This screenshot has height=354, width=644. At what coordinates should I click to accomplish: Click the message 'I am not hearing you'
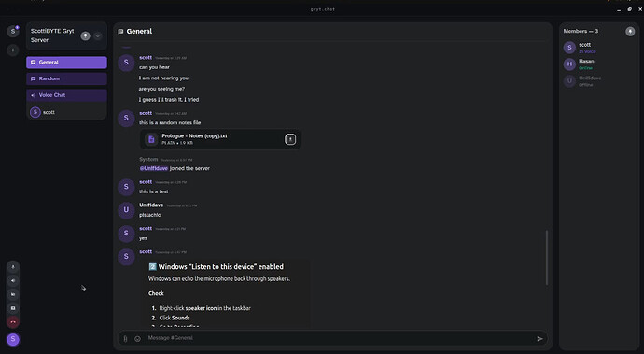[x=163, y=78]
